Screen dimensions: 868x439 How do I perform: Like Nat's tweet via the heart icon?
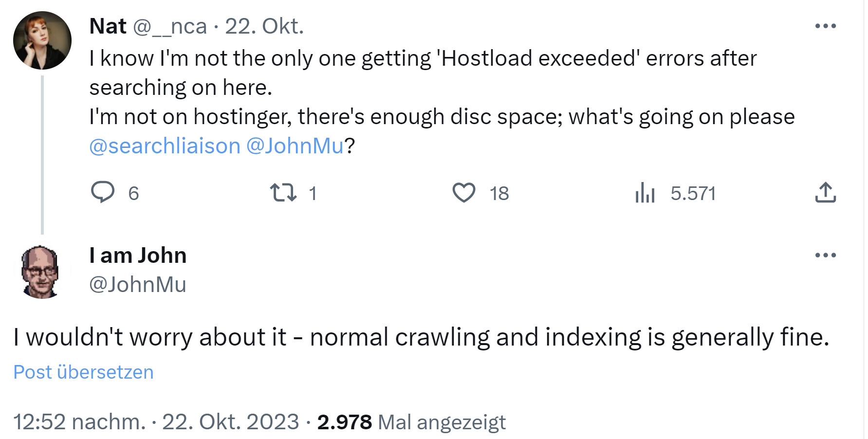465,193
